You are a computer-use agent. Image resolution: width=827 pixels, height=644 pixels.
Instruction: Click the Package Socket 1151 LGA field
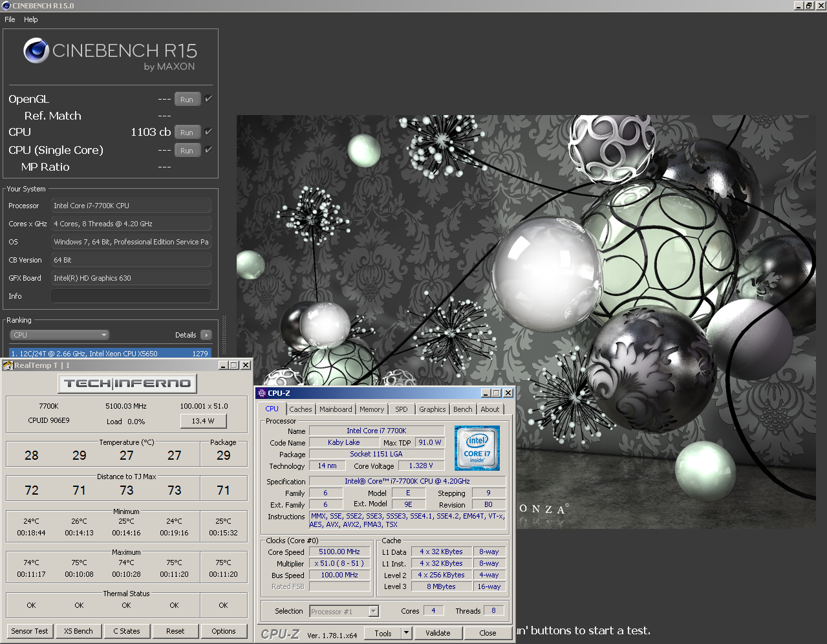click(376, 454)
